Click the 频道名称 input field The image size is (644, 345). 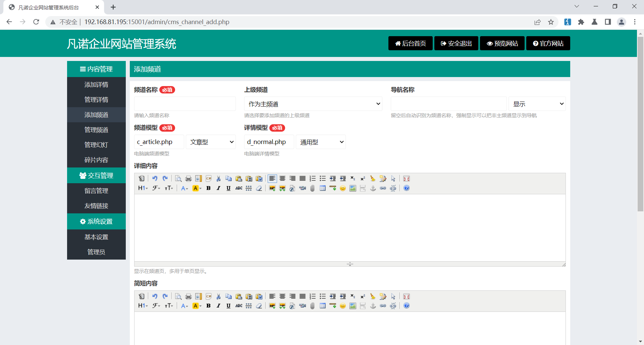pos(185,104)
